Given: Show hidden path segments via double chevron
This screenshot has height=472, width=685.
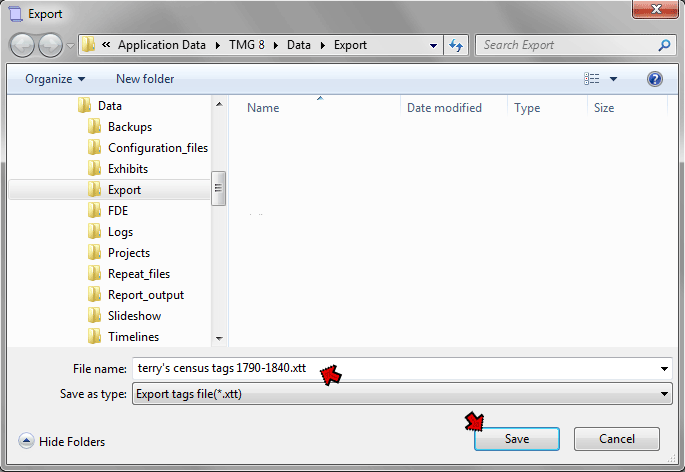Looking at the screenshot, I should point(106,45).
